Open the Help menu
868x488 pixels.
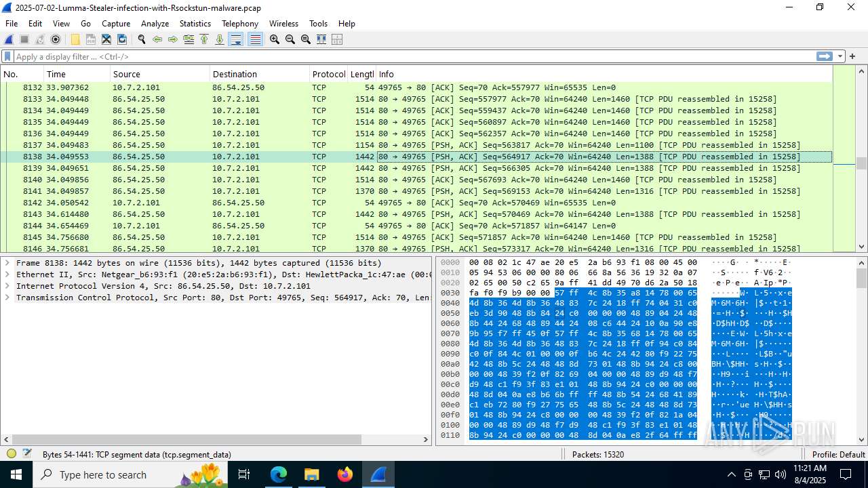[x=347, y=24]
